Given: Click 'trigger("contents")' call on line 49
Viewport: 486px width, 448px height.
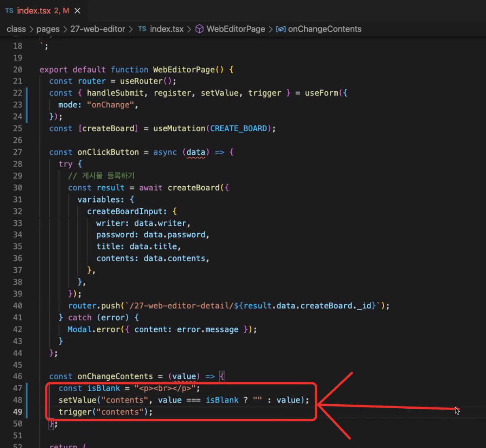Looking at the screenshot, I should [x=104, y=412].
